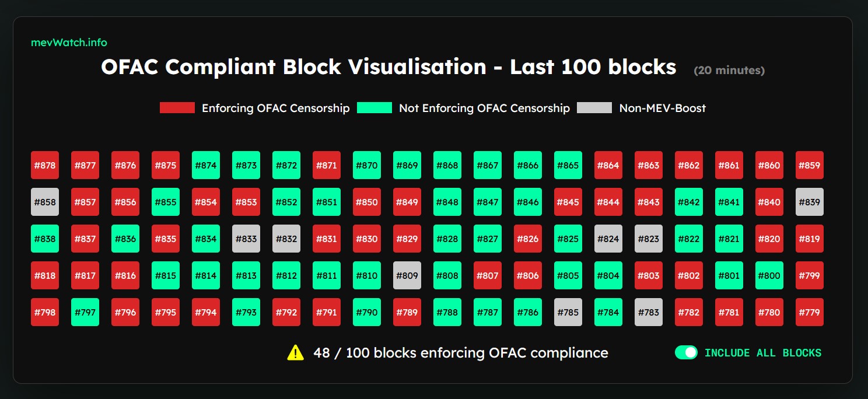Toggle the Include All Blocks switch

686,352
